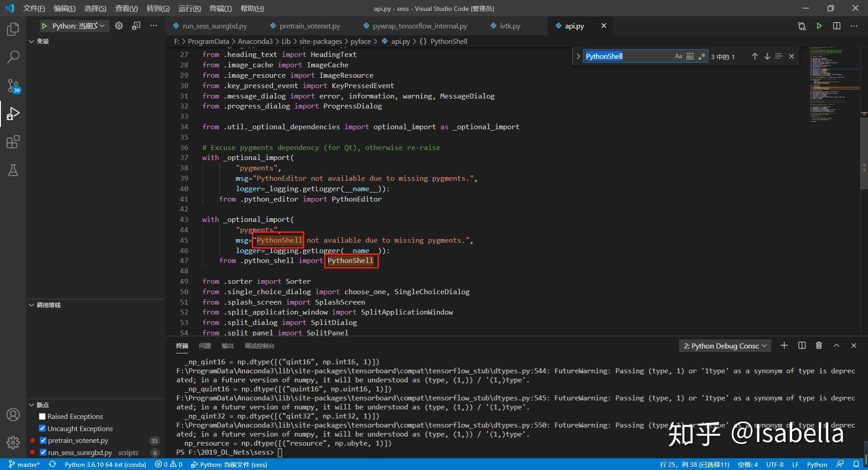
Task: Click the split editor icon
Action: 836,26
